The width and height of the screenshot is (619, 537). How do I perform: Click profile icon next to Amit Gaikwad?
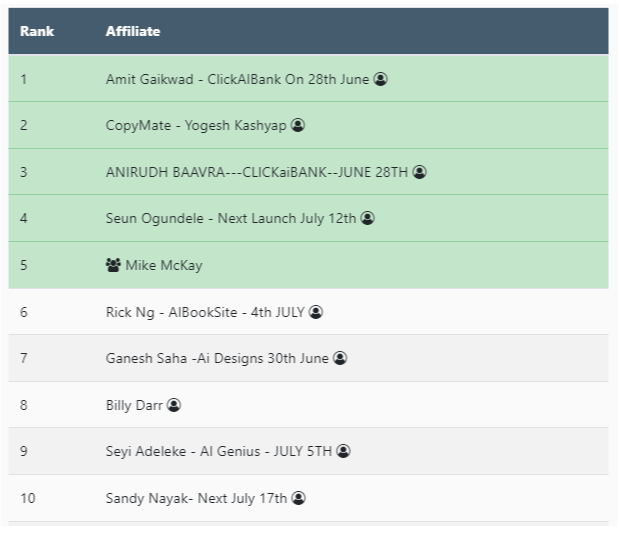pos(381,79)
